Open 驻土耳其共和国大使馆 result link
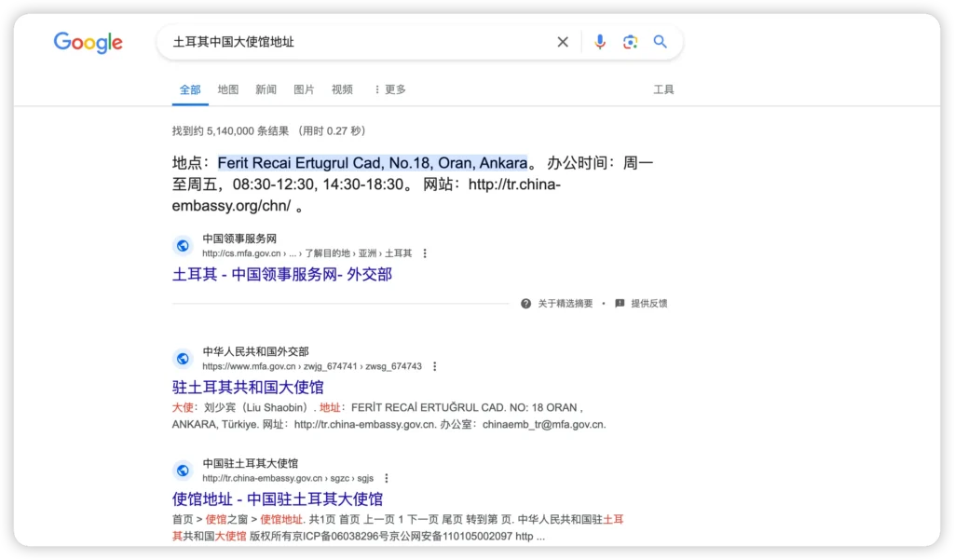The image size is (954, 560). (248, 387)
